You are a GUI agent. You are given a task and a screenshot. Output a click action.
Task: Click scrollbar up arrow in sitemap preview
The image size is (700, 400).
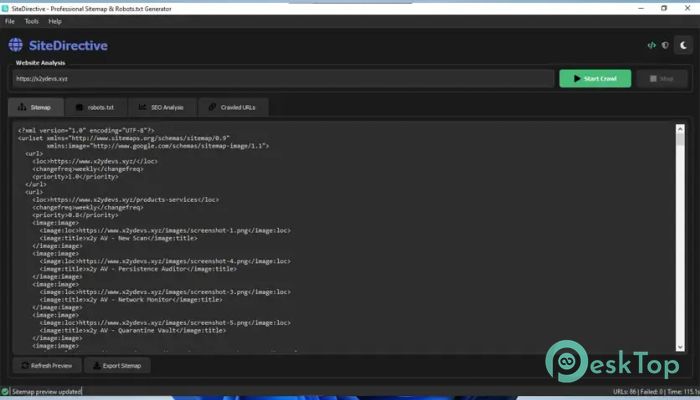tap(680, 129)
